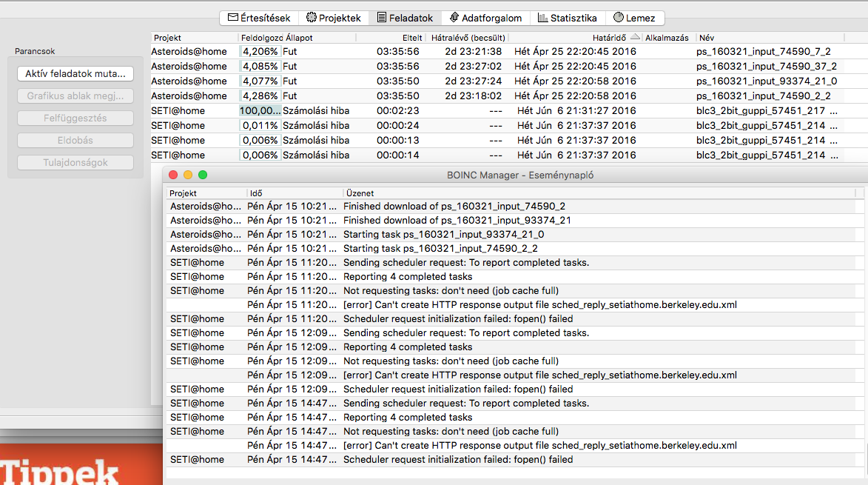Click the BOINC Manager - Eseménynapló title bar
Screen dimensions: 868x485
pos(519,175)
